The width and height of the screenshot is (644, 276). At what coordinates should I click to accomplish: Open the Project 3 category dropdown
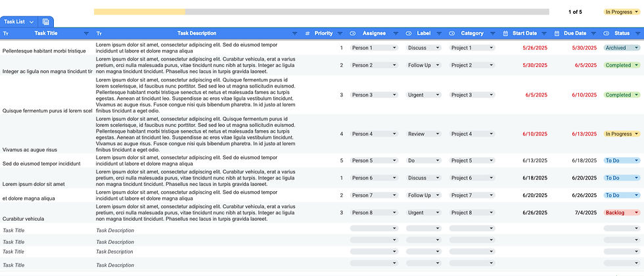pyautogui.click(x=472, y=95)
